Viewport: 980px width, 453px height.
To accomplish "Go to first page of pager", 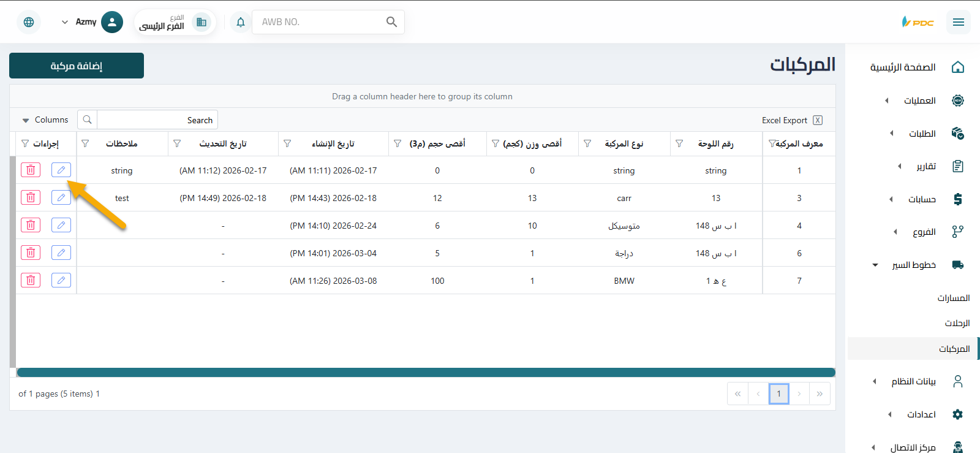I will pyautogui.click(x=738, y=394).
